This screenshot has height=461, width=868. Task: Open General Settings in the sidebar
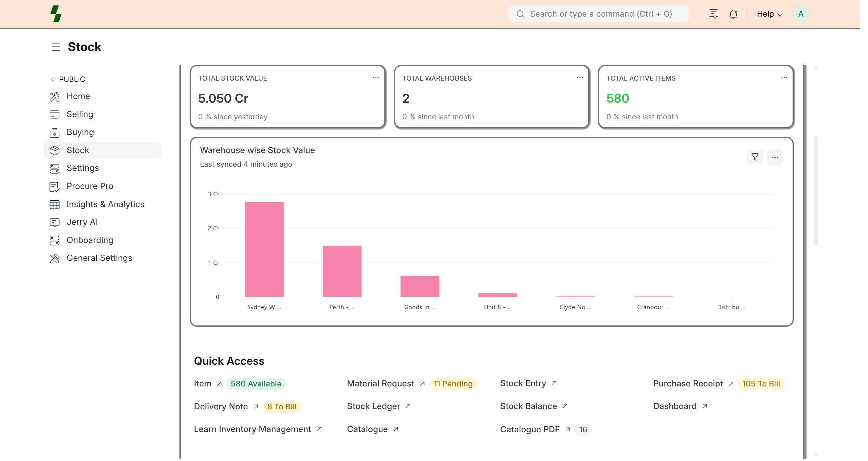(99, 258)
